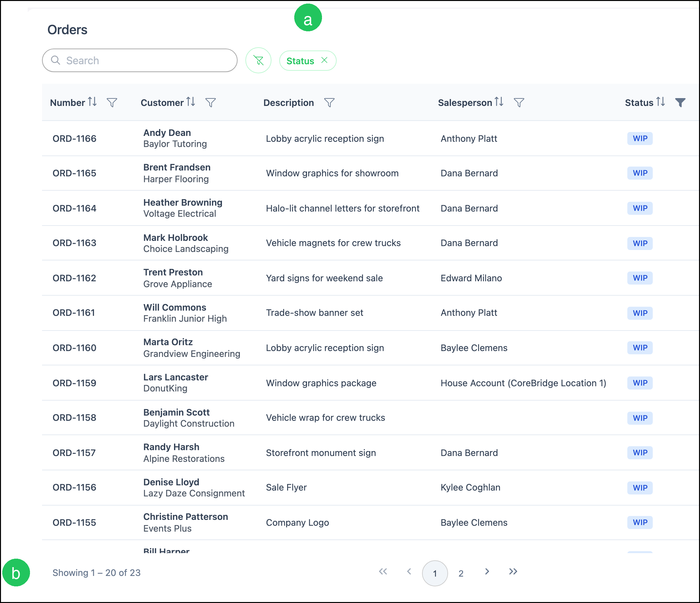Open order ORD-1156
The width and height of the screenshot is (700, 603).
(x=74, y=487)
